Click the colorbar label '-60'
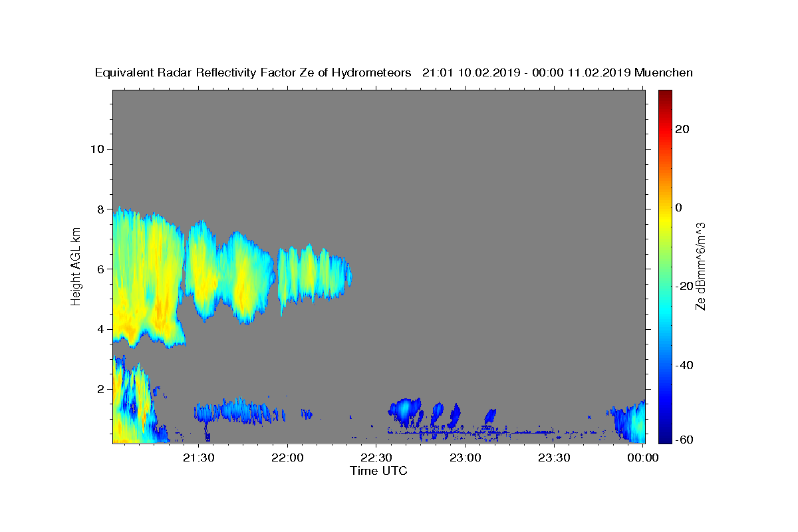Screen dimensions: 798x532 click(684, 439)
